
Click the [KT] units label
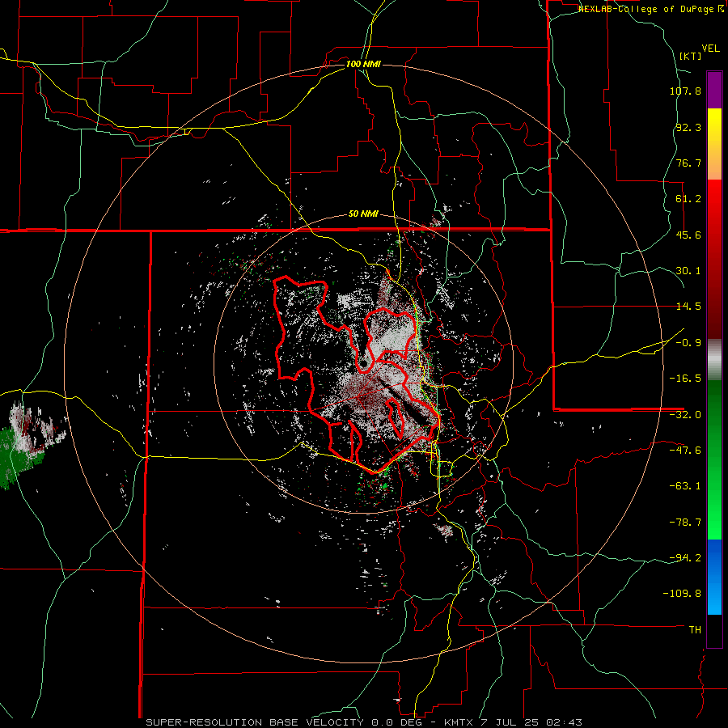pyautogui.click(x=690, y=56)
